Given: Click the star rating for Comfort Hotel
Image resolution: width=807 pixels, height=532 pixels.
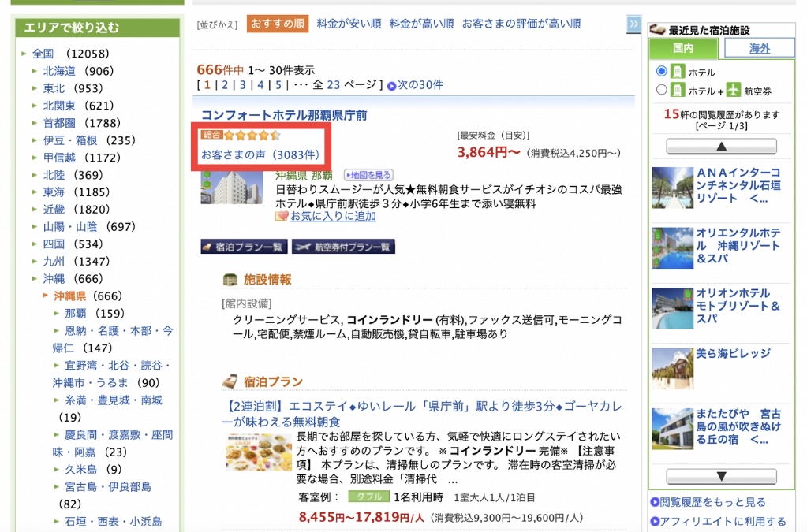Looking at the screenshot, I should tap(252, 135).
